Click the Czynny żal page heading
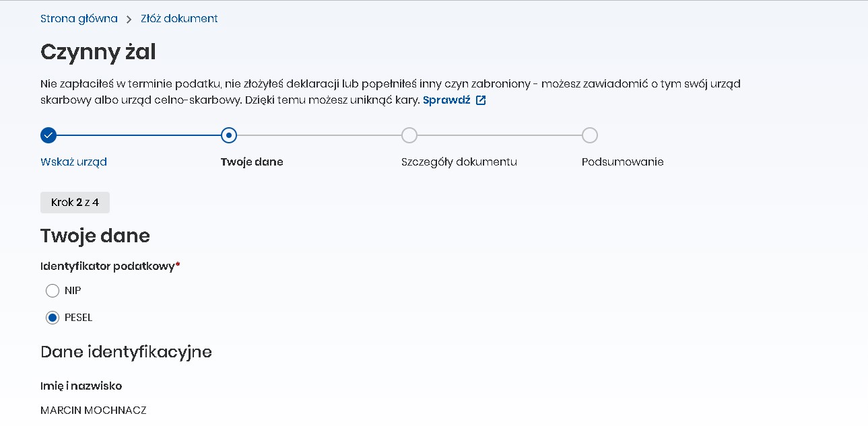 click(98, 52)
